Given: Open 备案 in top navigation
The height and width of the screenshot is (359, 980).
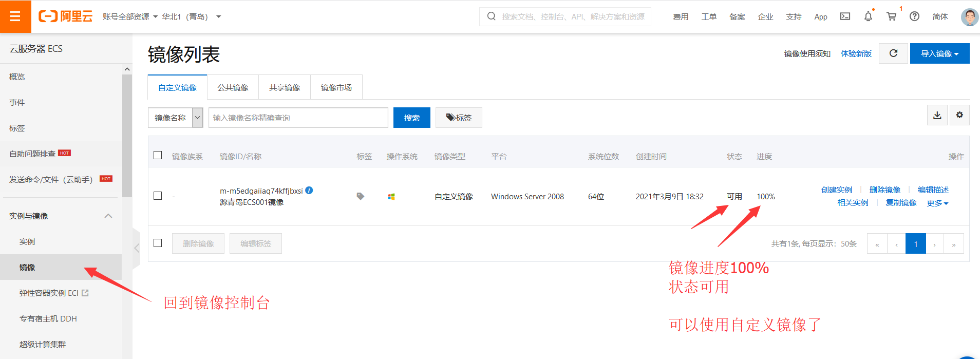Looking at the screenshot, I should (x=737, y=17).
